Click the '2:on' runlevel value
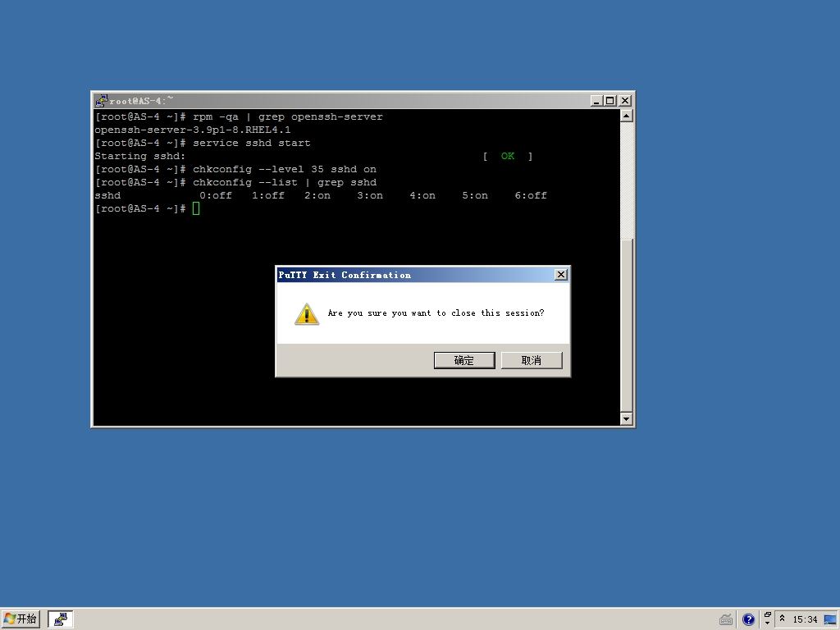The height and width of the screenshot is (630, 840). point(317,195)
